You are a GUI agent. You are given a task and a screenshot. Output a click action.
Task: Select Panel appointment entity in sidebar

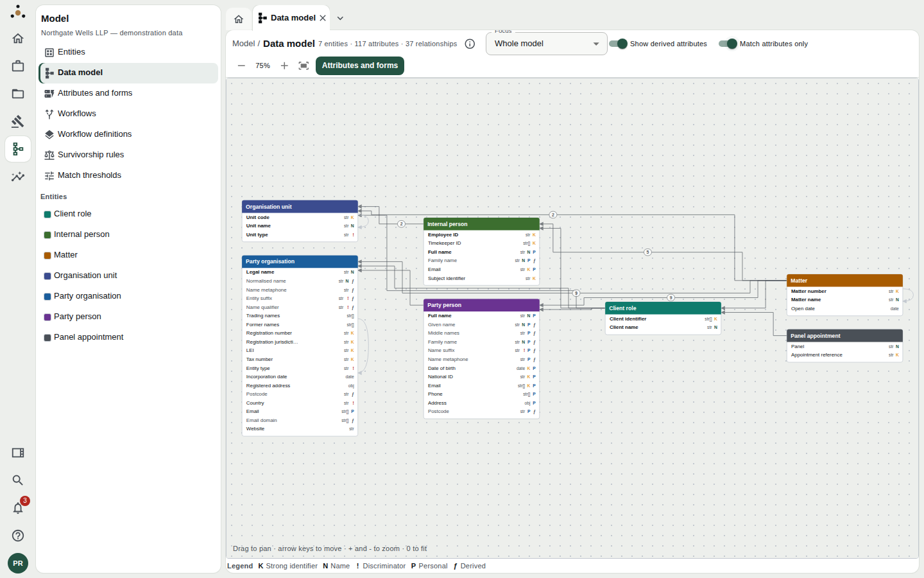coord(128,337)
